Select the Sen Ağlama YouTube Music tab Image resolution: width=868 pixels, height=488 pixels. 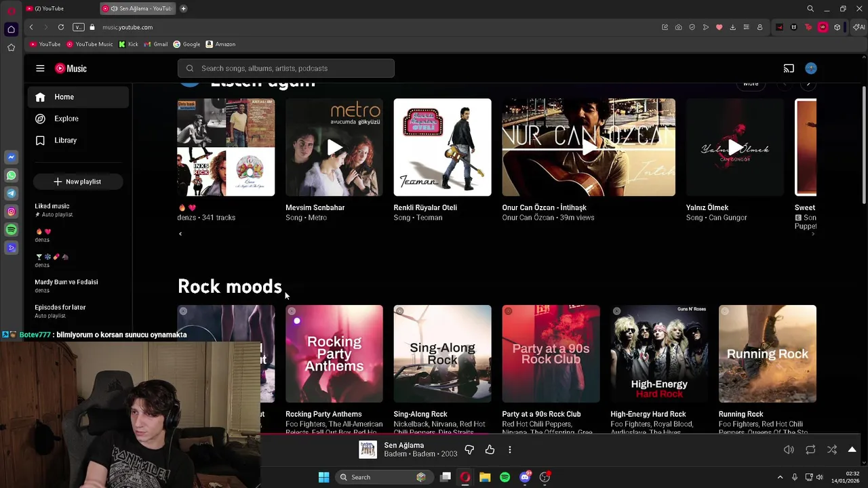[x=138, y=9]
